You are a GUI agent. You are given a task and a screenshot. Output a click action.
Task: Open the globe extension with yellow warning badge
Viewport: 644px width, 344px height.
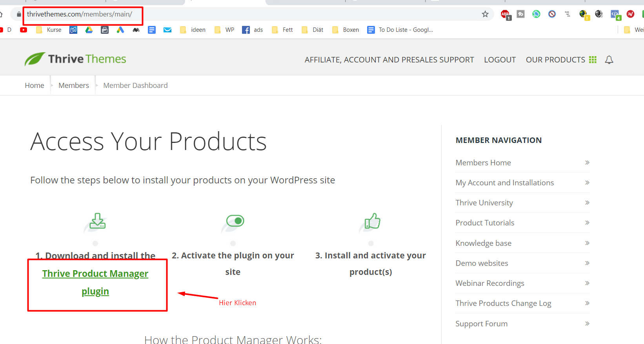pyautogui.click(x=584, y=15)
